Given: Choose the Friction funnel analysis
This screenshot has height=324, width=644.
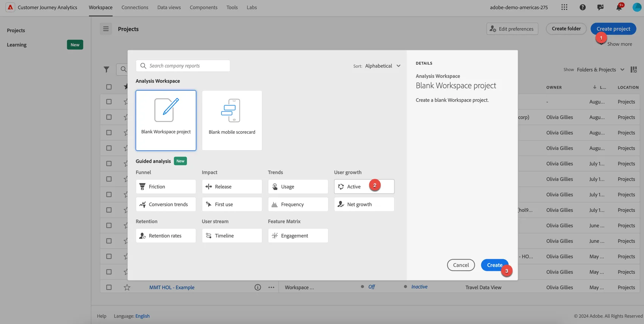Looking at the screenshot, I should (166, 187).
